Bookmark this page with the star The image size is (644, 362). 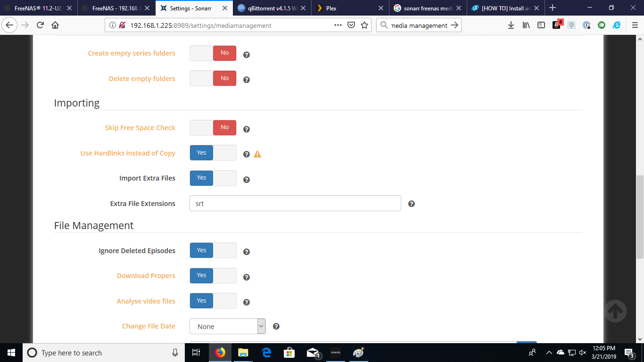(x=364, y=25)
